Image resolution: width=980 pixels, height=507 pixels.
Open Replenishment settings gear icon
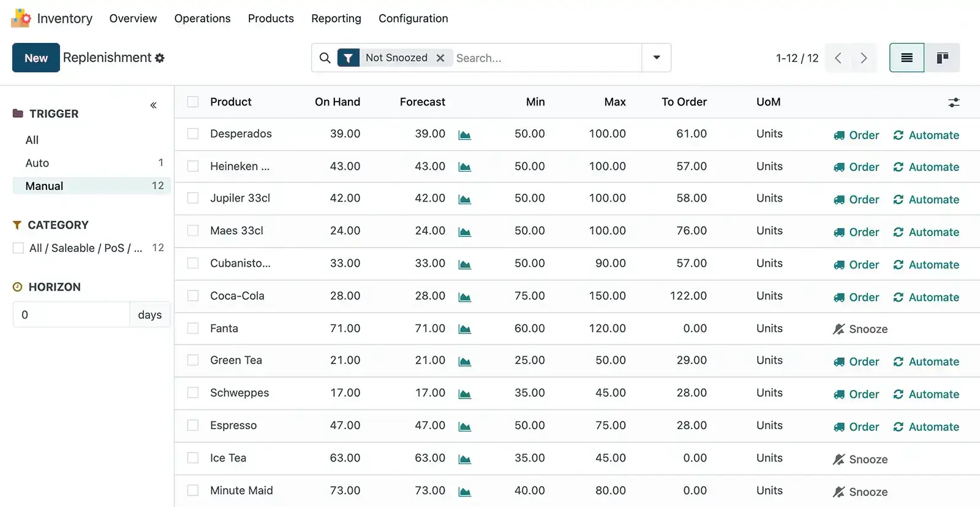(160, 58)
